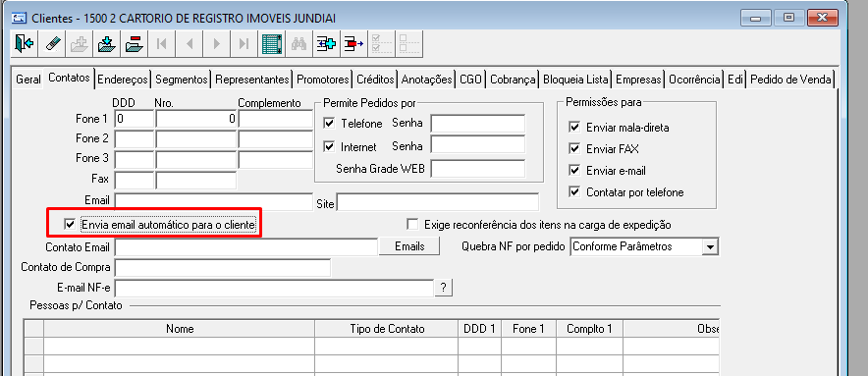The width and height of the screenshot is (868, 376).
Task: Go to first record arrow icon
Action: pos(162,43)
